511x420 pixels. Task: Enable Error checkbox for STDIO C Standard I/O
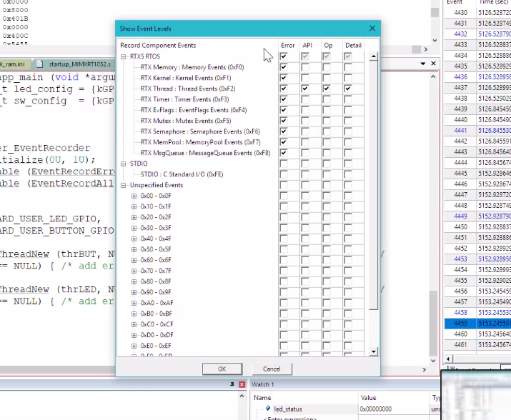(284, 174)
